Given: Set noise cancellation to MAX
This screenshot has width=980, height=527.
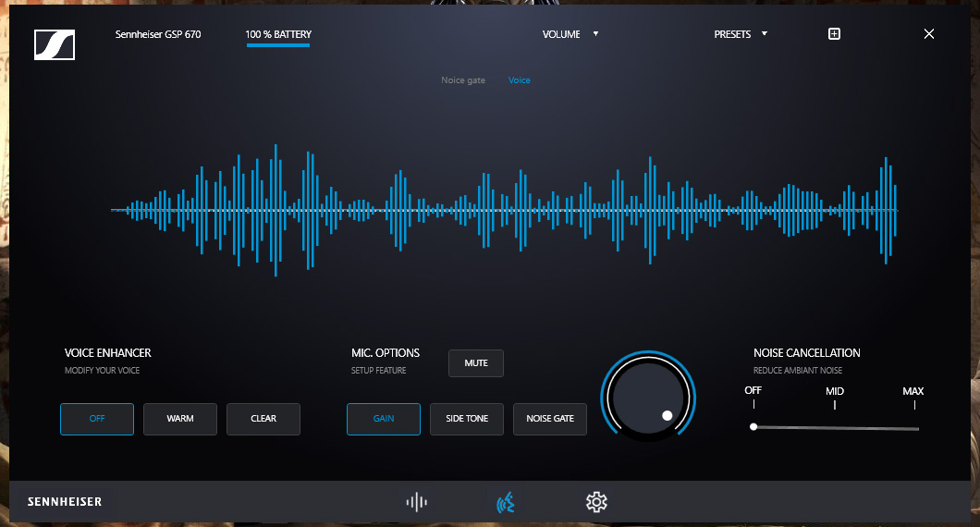Looking at the screenshot, I should coord(914,428).
